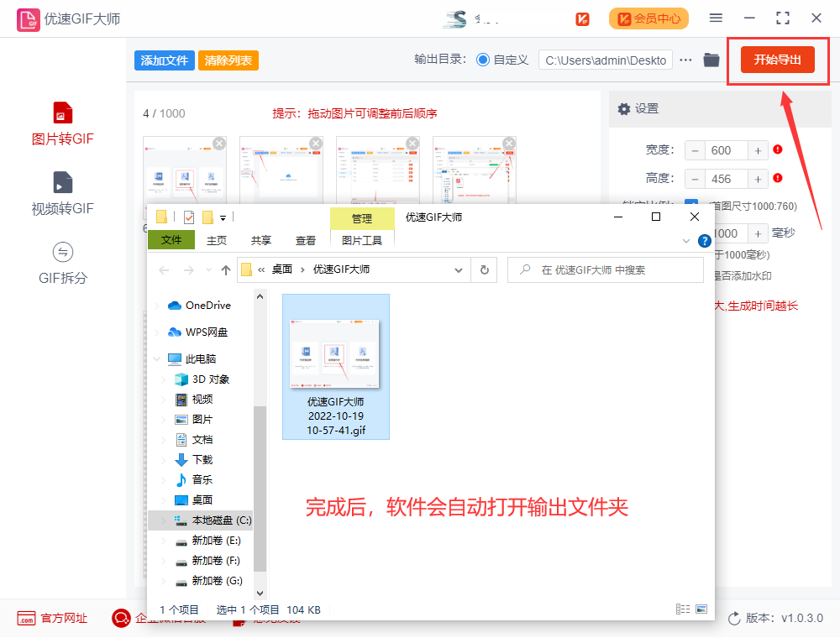Click the 开始导出 button
This screenshot has width=840, height=638.
(777, 60)
